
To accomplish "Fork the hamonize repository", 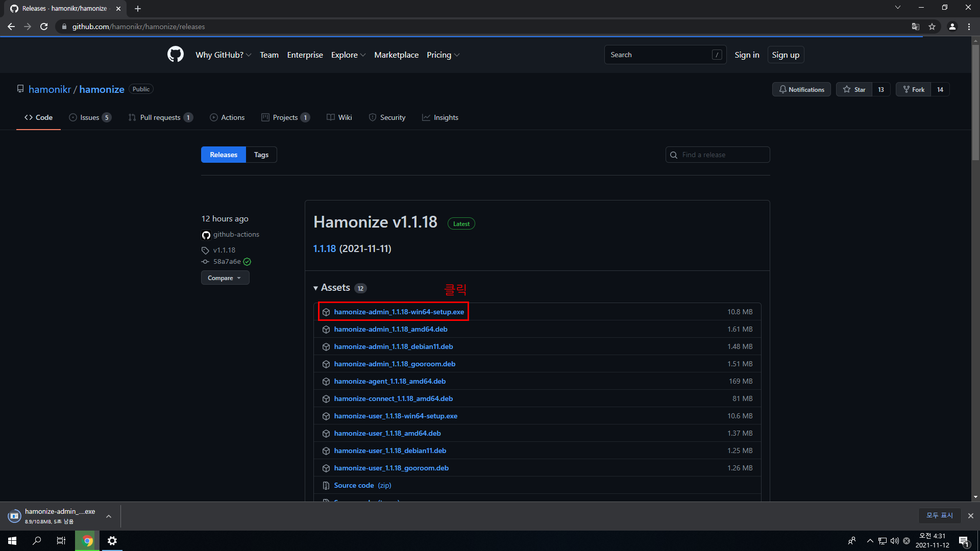I will click(x=914, y=89).
